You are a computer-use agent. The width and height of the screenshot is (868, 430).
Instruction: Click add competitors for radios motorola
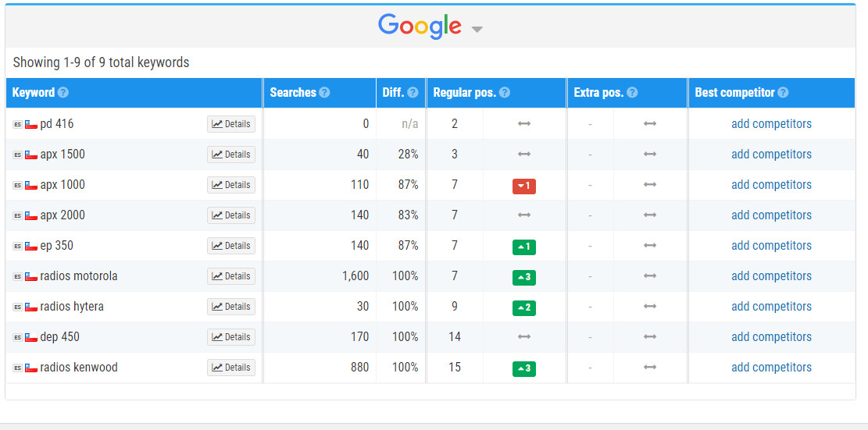pyautogui.click(x=771, y=275)
